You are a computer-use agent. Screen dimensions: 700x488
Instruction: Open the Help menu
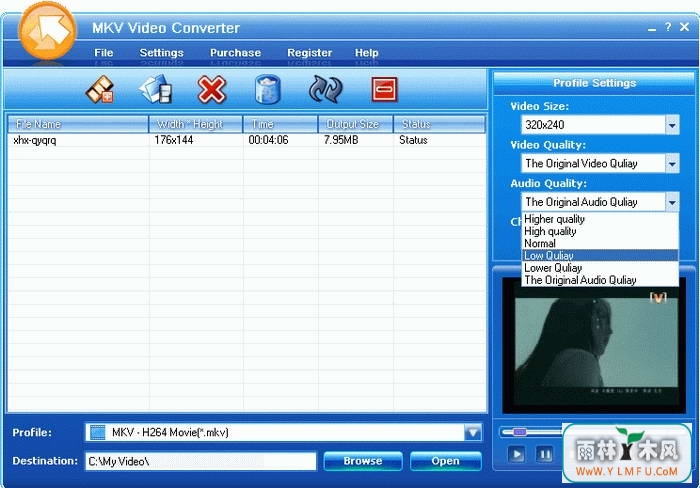(367, 53)
